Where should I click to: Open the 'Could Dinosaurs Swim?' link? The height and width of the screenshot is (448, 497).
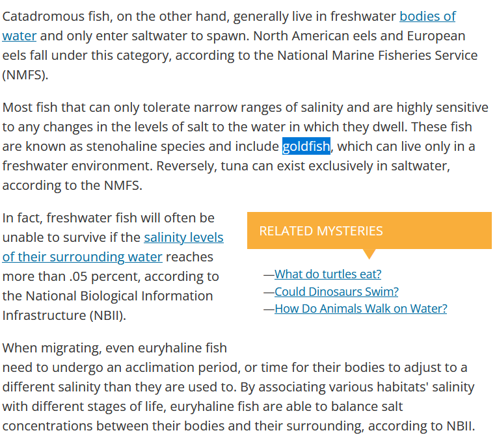[336, 291]
